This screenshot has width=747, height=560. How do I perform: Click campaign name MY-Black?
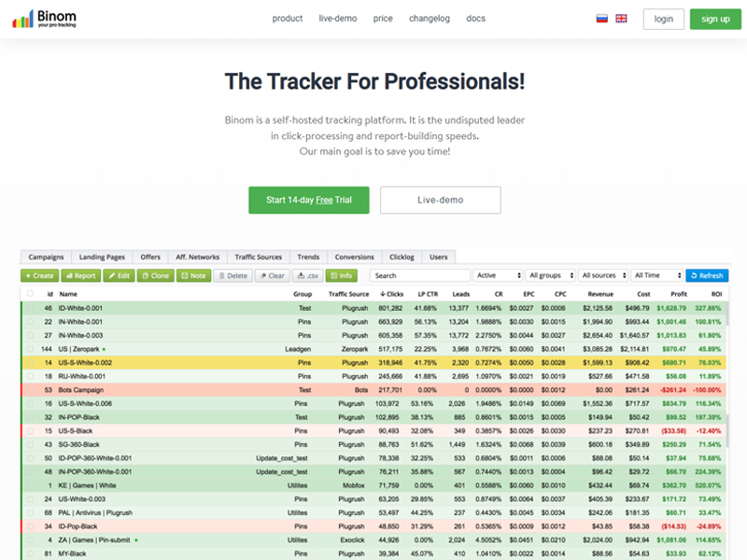[72, 553]
